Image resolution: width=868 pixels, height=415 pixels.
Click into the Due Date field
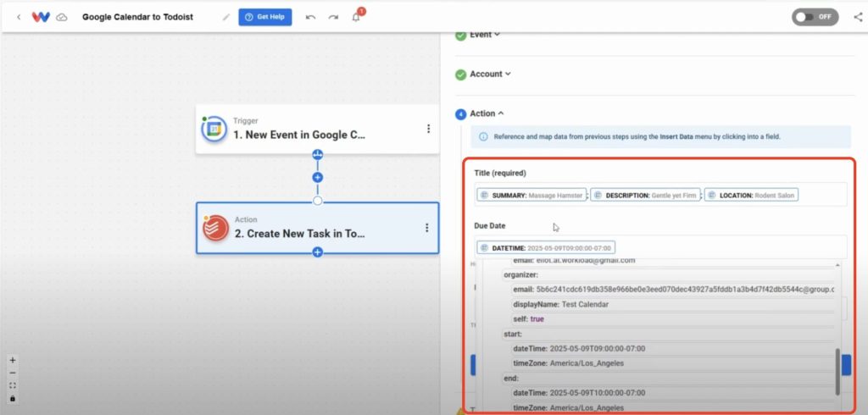(660, 247)
